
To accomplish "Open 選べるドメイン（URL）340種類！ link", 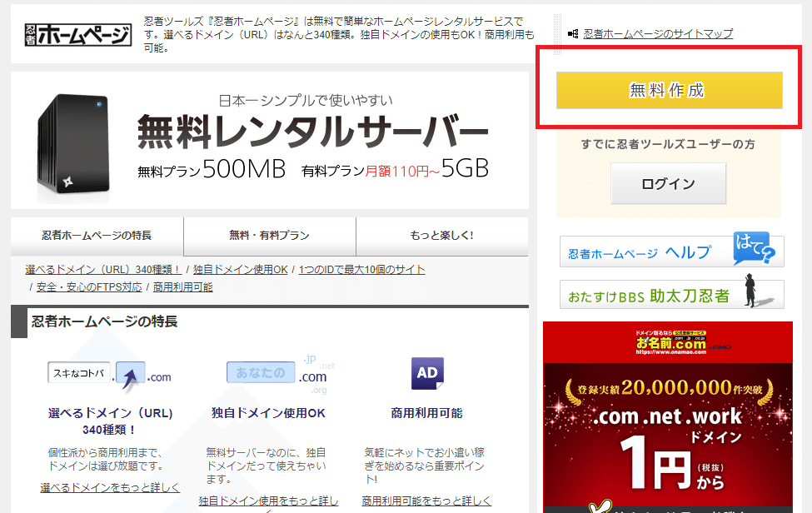I will [x=102, y=270].
